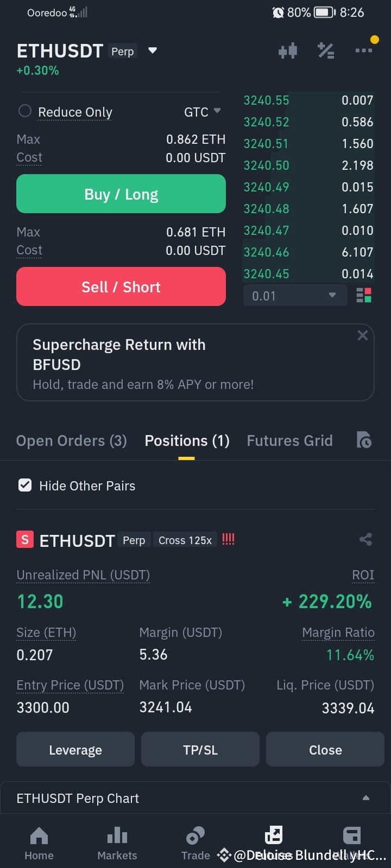Expand the ETHUSDT Perp Chart panel
The width and height of the screenshot is (391, 868).
click(366, 797)
